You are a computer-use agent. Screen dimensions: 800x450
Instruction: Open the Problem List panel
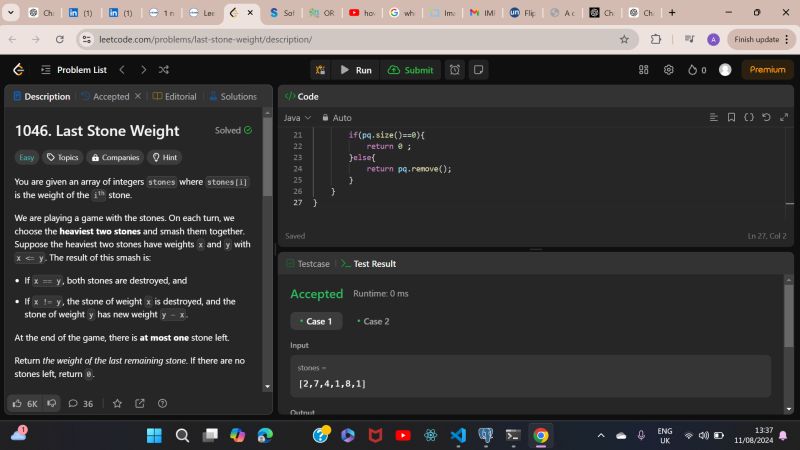(74, 70)
